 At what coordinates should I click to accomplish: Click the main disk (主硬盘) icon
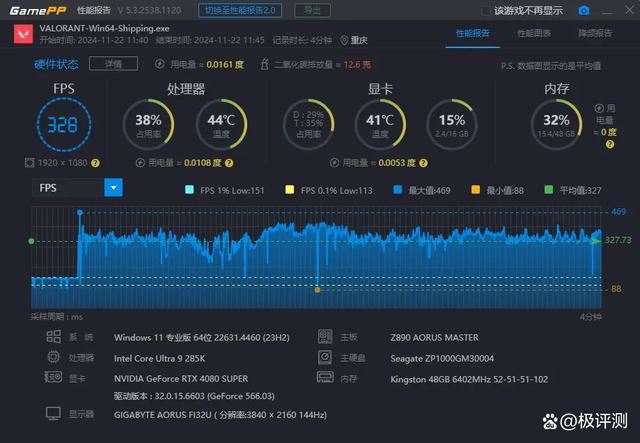coord(325,357)
